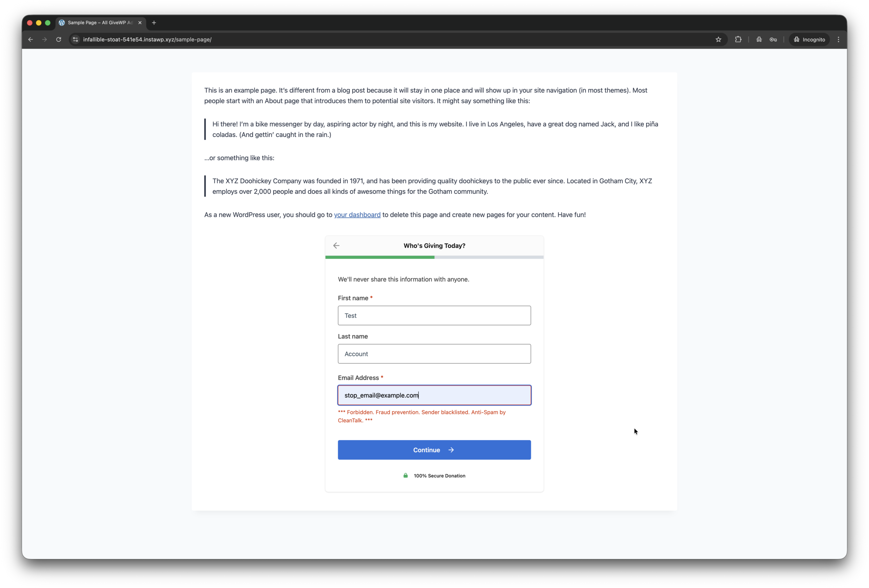Follow the "your dashboard" link
Viewport: 869px width, 588px height.
click(x=357, y=214)
